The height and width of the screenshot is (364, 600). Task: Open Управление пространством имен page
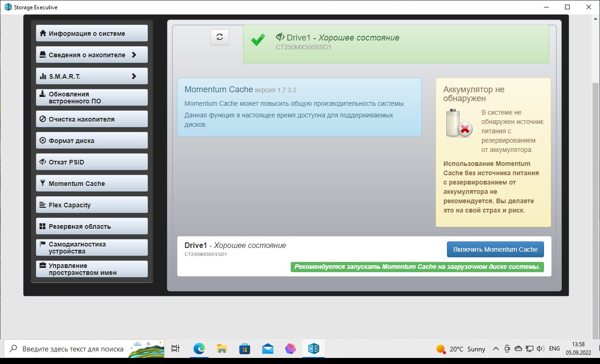pos(92,269)
